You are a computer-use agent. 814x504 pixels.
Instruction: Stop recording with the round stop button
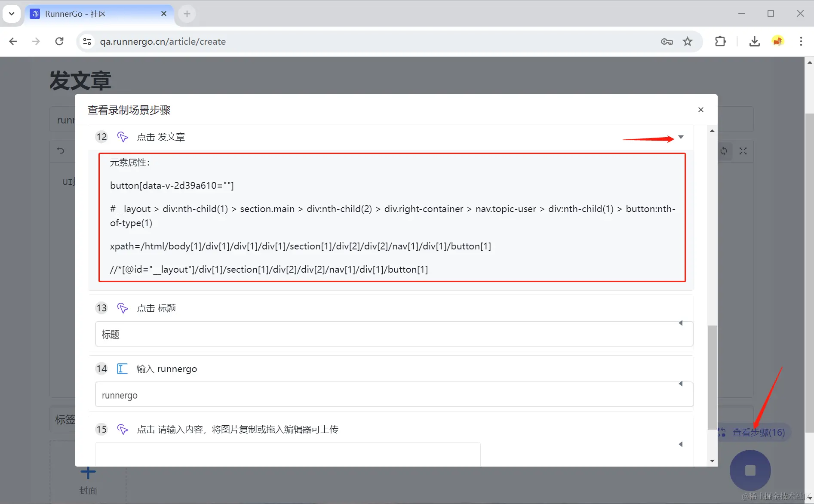tap(750, 470)
